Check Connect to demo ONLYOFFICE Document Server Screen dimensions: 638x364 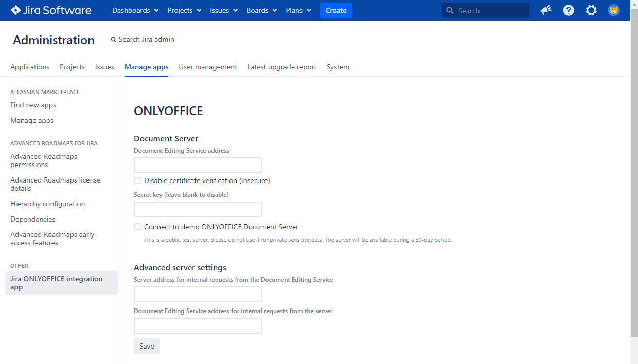[x=137, y=227]
